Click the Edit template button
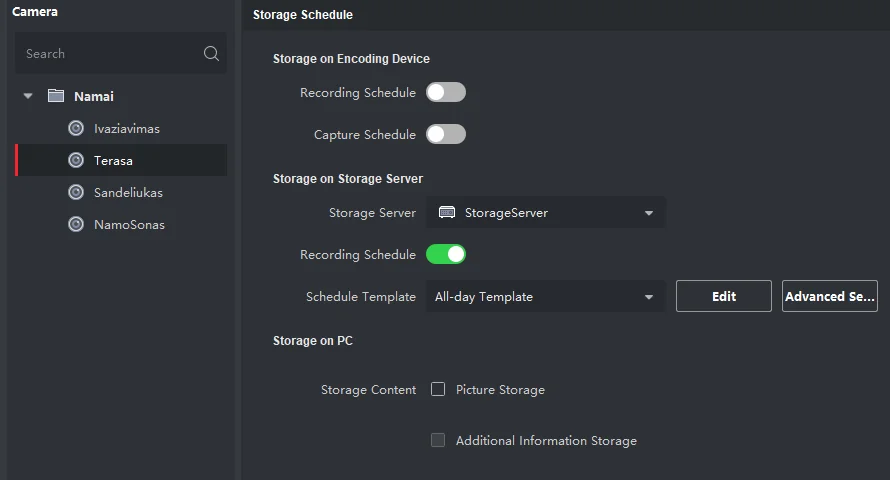 click(724, 297)
